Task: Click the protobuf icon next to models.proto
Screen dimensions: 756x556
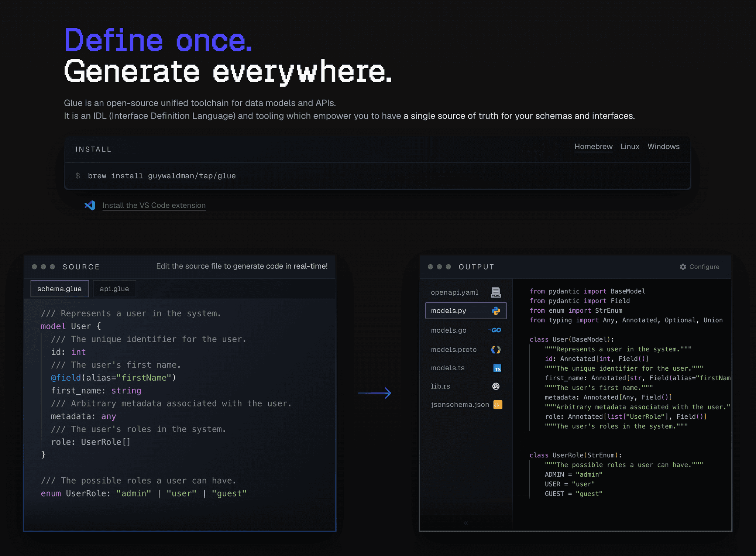Action: click(496, 350)
